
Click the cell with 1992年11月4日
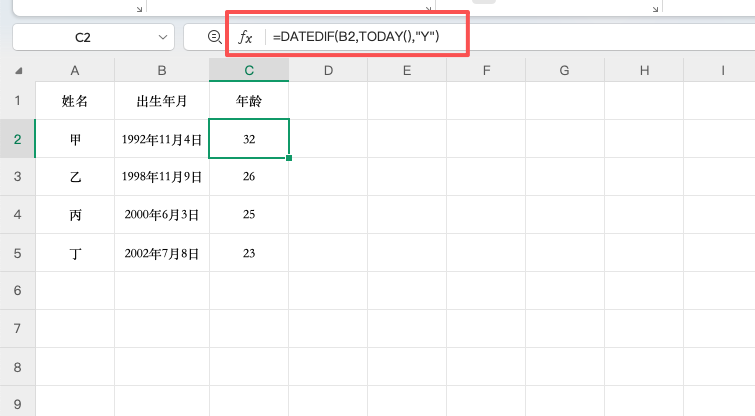coord(162,139)
